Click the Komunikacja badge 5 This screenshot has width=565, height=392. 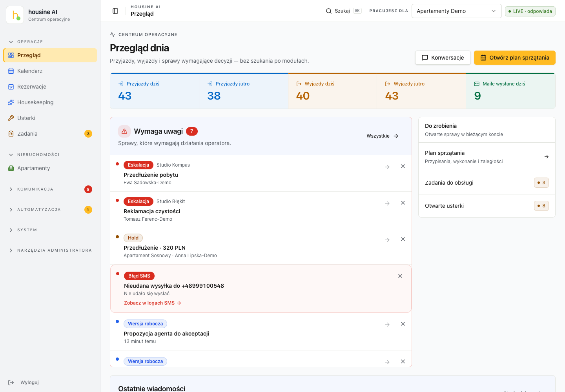click(88, 189)
